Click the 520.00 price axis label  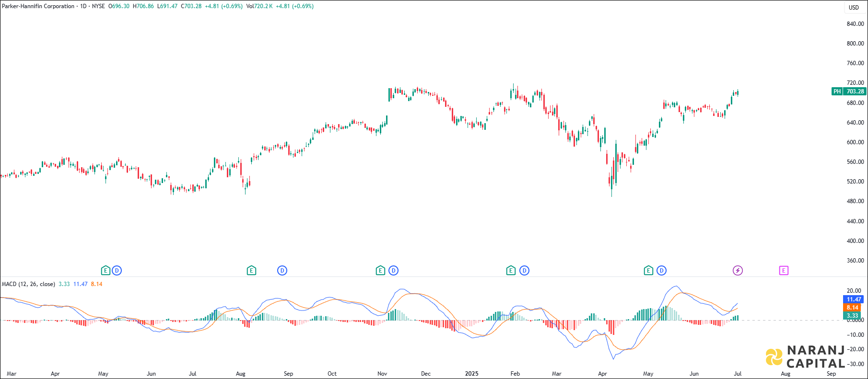(x=855, y=182)
